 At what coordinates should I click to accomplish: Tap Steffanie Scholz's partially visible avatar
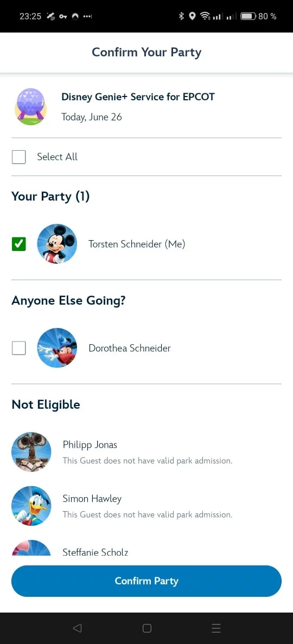click(31, 548)
